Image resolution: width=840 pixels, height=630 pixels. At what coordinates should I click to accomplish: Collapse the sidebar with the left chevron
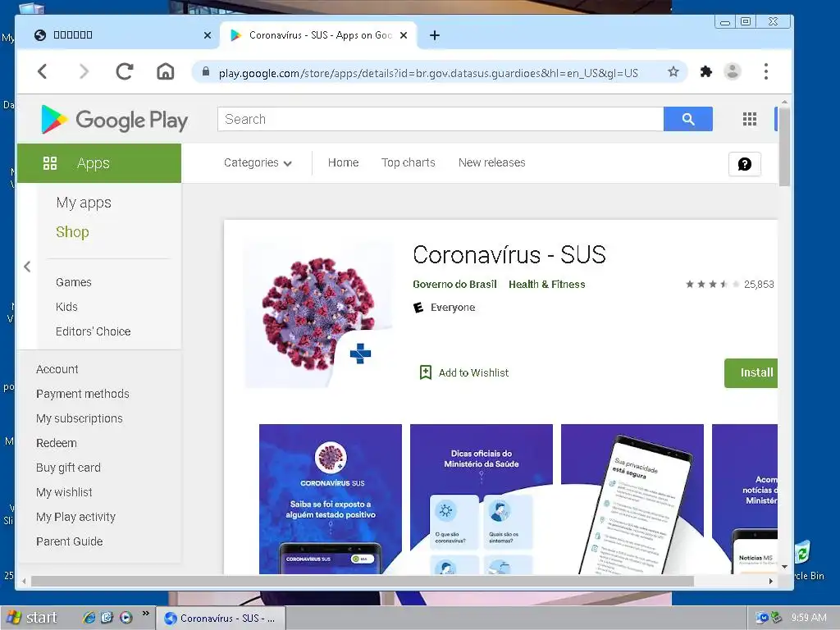pyautogui.click(x=27, y=267)
